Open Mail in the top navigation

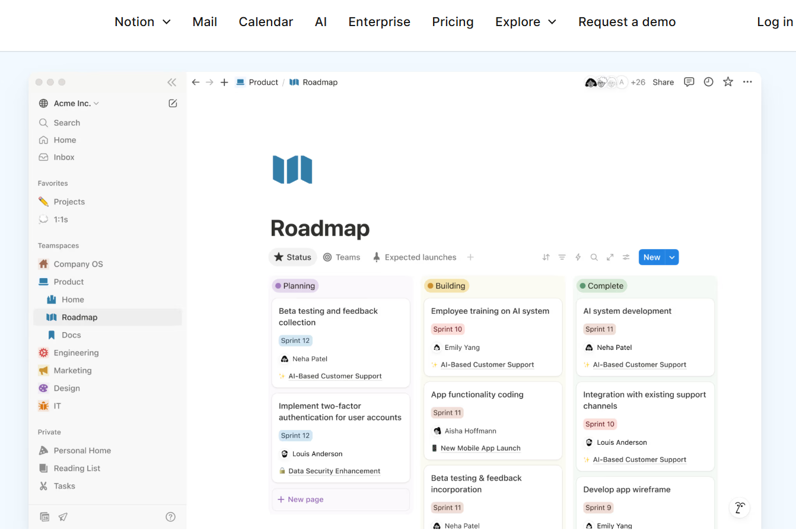tap(205, 22)
